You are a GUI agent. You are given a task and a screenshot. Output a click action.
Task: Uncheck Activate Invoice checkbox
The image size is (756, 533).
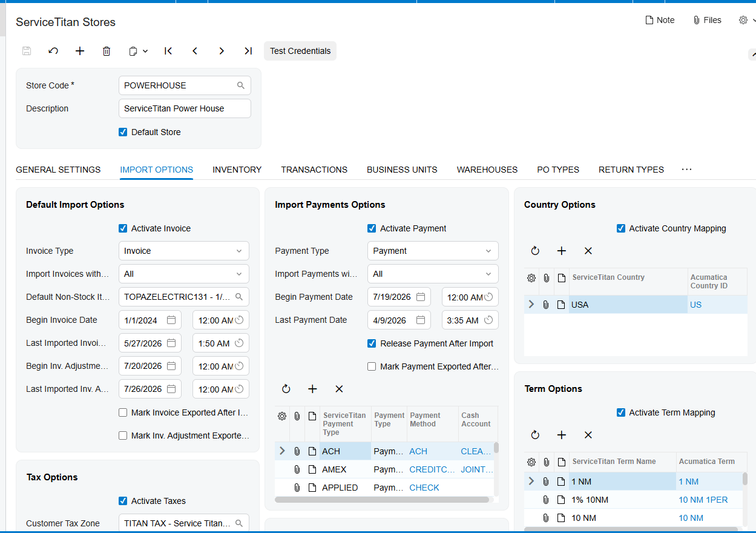coord(123,228)
